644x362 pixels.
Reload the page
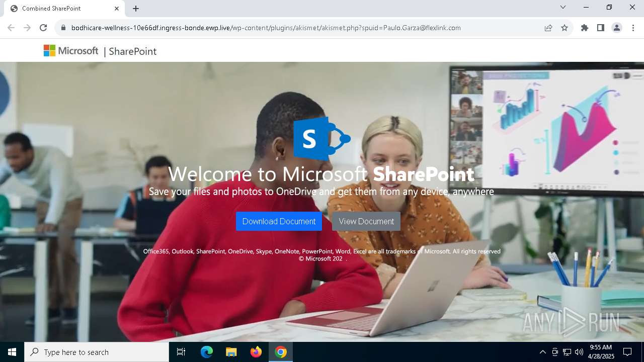(43, 28)
